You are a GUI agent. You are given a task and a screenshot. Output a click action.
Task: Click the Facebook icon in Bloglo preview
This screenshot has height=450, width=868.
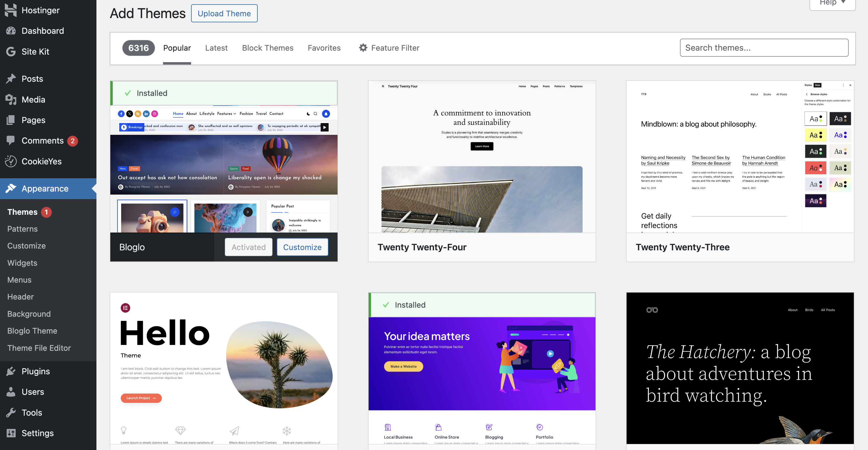click(x=121, y=114)
